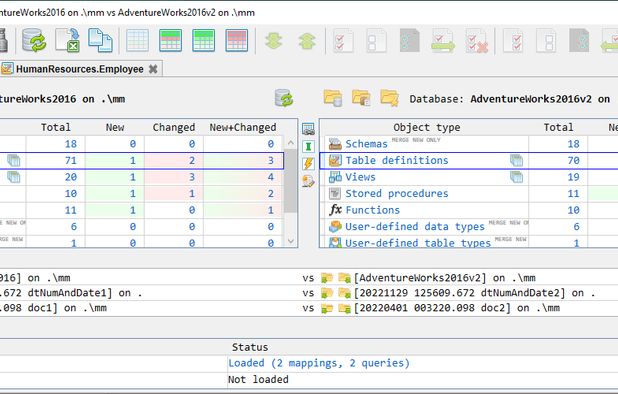The width and height of the screenshot is (618, 394).
Task: Open the Schemas object type link
Action: [367, 144]
